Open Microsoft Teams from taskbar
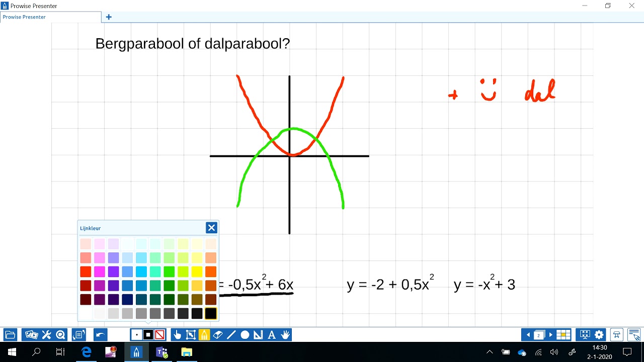This screenshot has width=644, height=362. click(162, 352)
